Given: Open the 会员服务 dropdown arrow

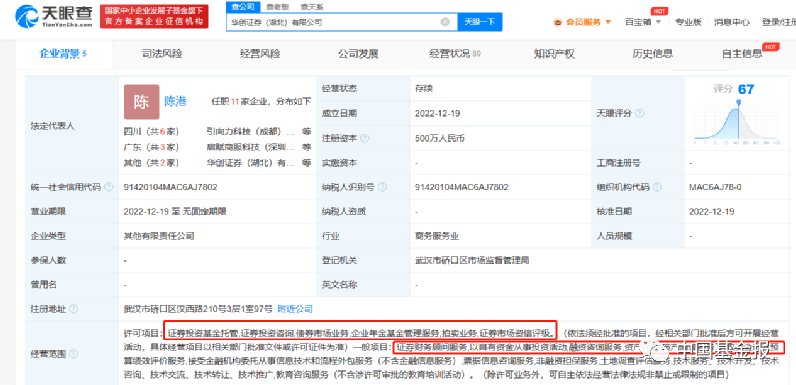Looking at the screenshot, I should pos(608,22).
